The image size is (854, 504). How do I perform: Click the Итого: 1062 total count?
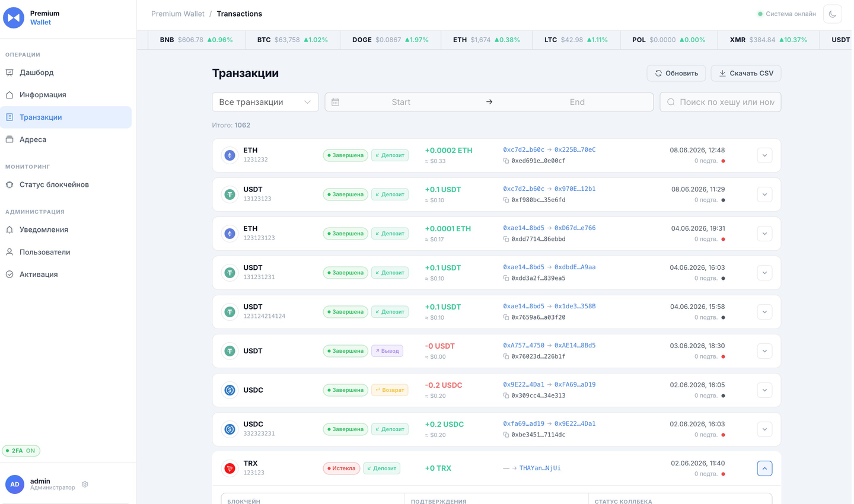tap(231, 125)
